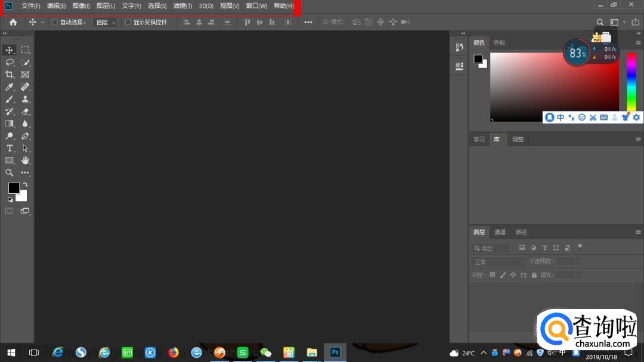Select the Rectangular Marquee tool

[25, 50]
